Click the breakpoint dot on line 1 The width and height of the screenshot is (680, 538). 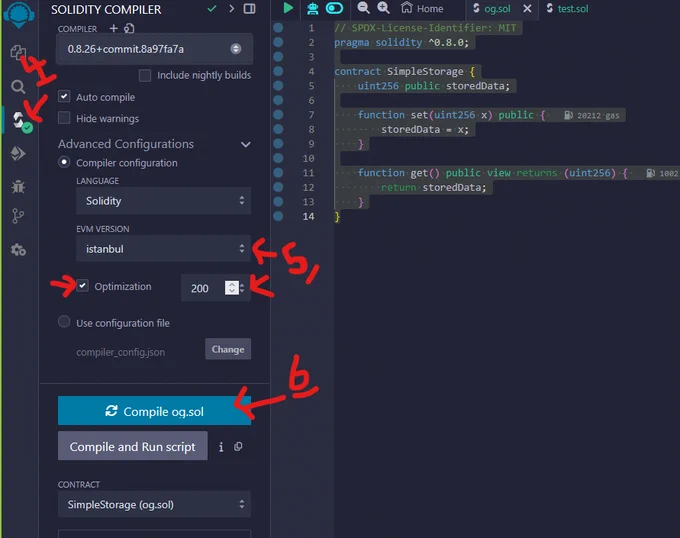coord(278,28)
